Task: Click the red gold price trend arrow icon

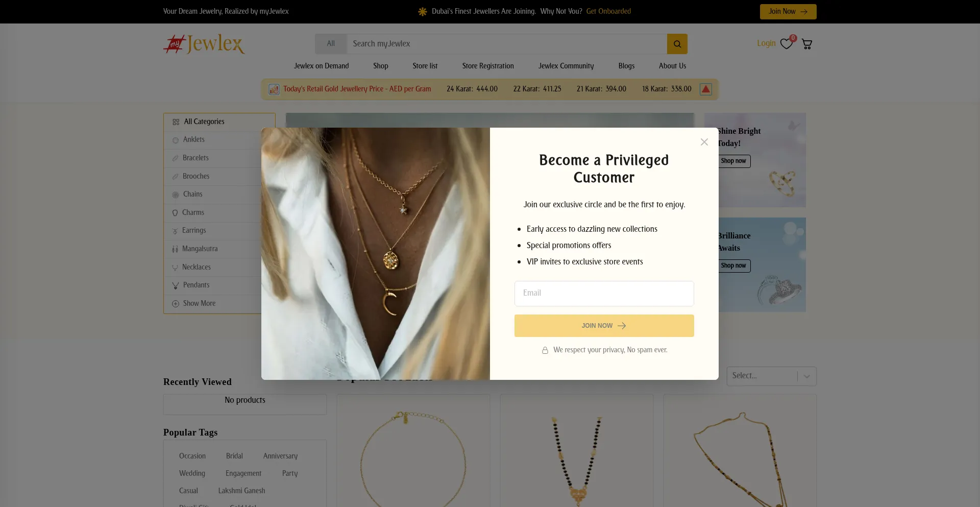Action: pyautogui.click(x=706, y=89)
